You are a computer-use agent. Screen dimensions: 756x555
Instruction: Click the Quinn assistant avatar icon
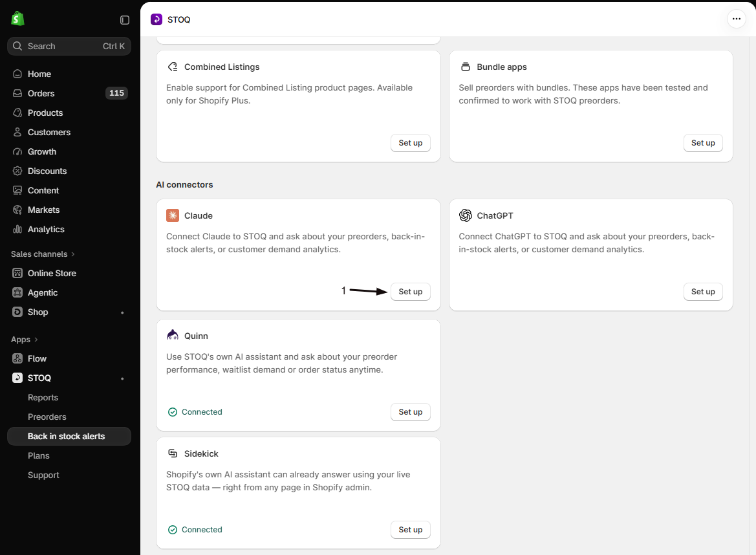click(173, 335)
